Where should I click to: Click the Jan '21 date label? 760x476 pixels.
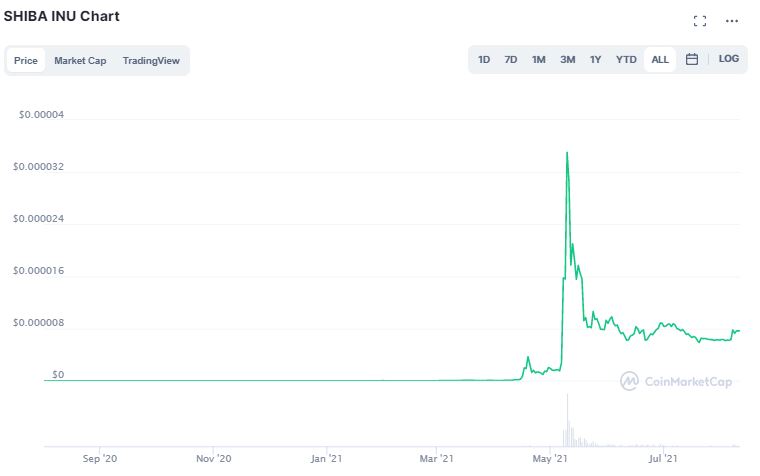coord(326,459)
